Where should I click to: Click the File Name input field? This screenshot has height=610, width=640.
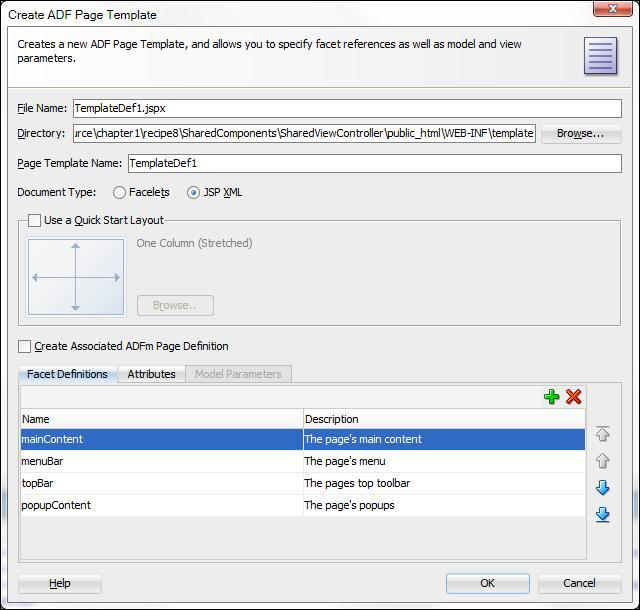[x=347, y=108]
